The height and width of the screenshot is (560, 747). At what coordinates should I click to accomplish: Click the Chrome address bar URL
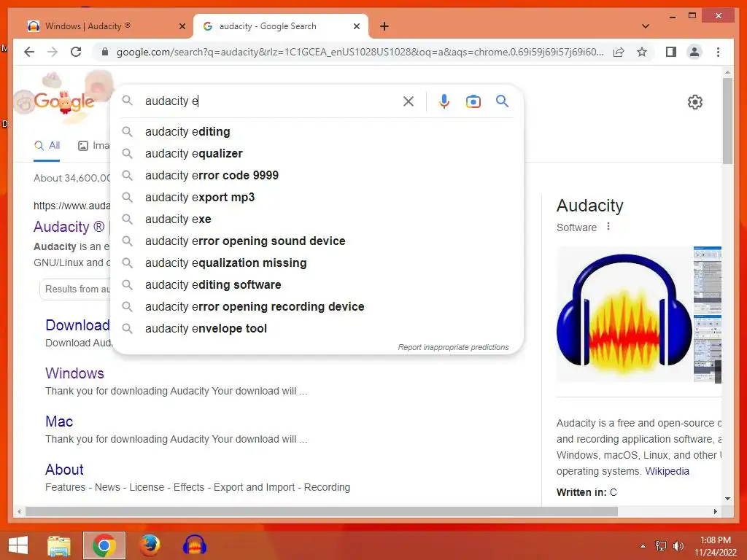pyautogui.click(x=360, y=52)
